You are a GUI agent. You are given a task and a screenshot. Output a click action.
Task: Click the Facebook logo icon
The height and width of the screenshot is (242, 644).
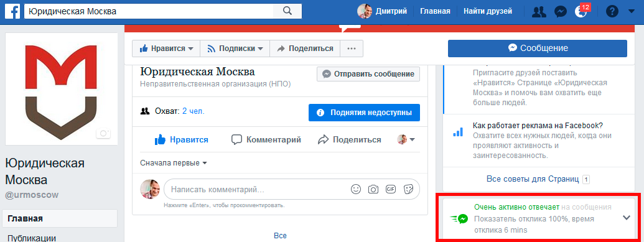click(x=12, y=11)
